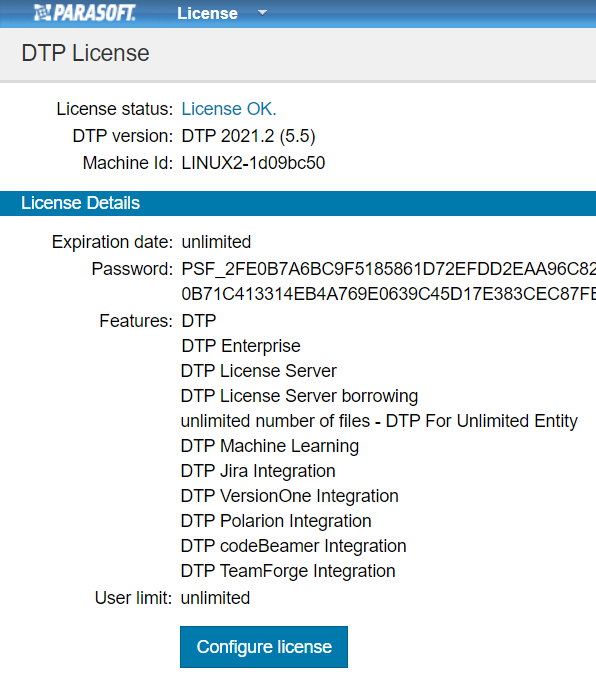
Task: Click the License OK. status link
Action: pyautogui.click(x=229, y=109)
